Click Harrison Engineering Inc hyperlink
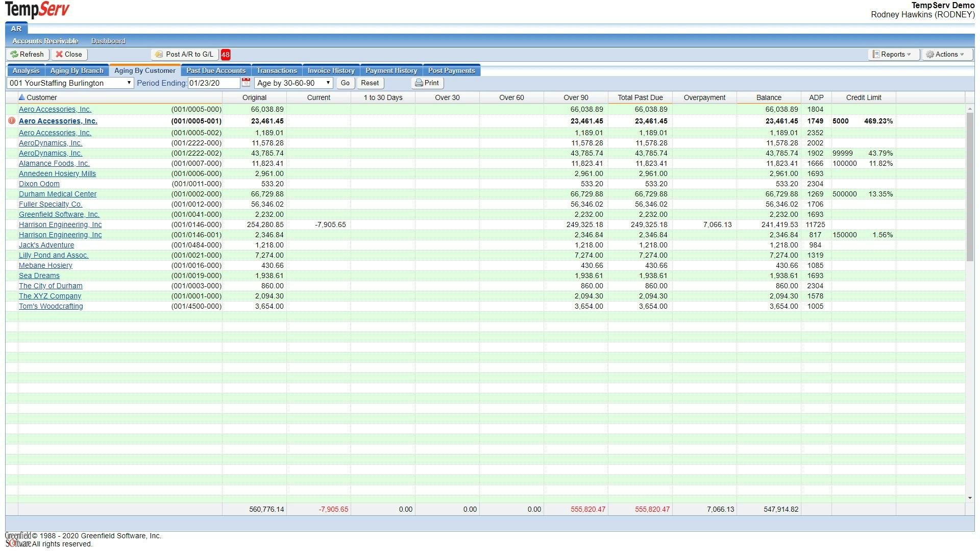This screenshot has width=980, height=551. point(60,224)
